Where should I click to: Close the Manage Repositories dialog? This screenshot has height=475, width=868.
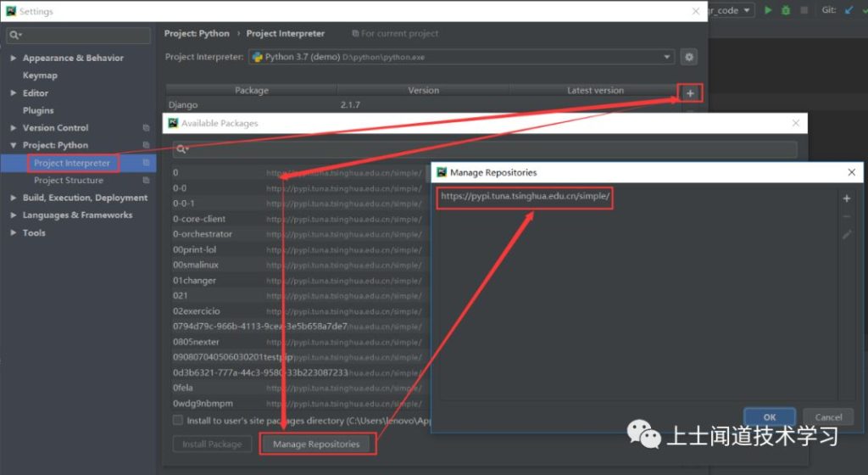coord(851,172)
